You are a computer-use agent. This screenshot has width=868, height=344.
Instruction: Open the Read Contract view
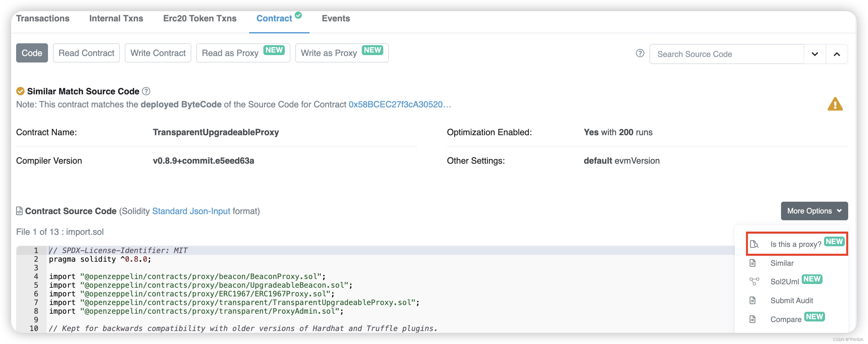[x=86, y=53]
